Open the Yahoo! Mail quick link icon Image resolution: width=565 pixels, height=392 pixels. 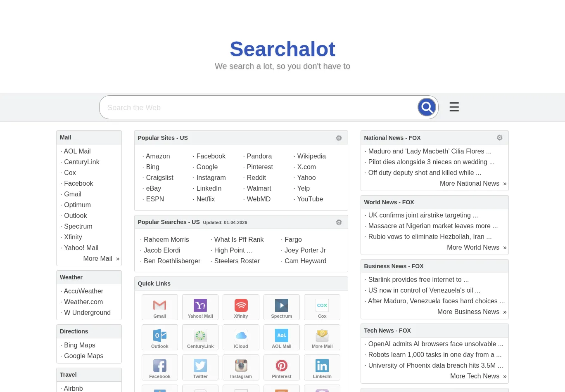point(200,307)
